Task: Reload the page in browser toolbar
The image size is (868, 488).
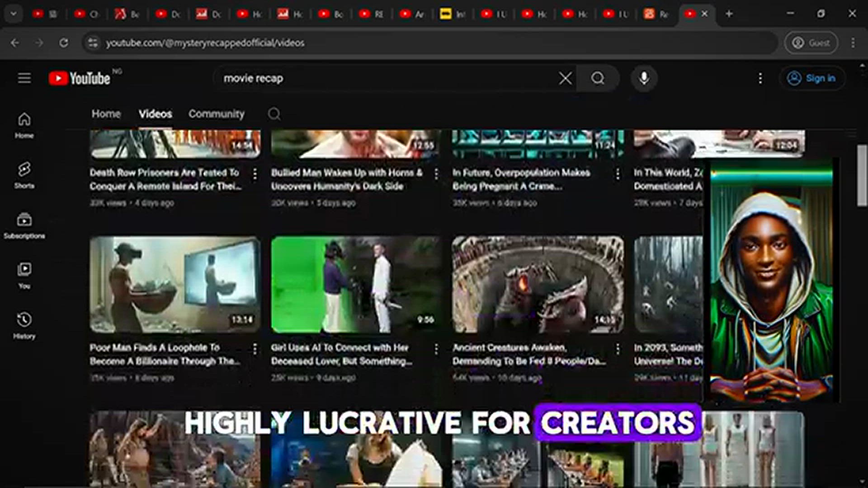Action: [x=64, y=43]
